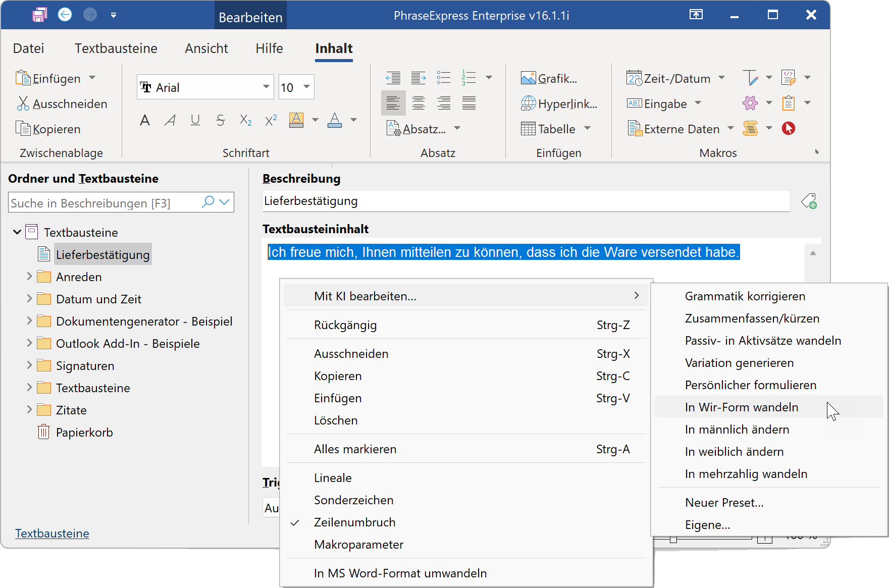The width and height of the screenshot is (889, 588).
Task: Click the save icon in title bar
Action: [x=40, y=15]
